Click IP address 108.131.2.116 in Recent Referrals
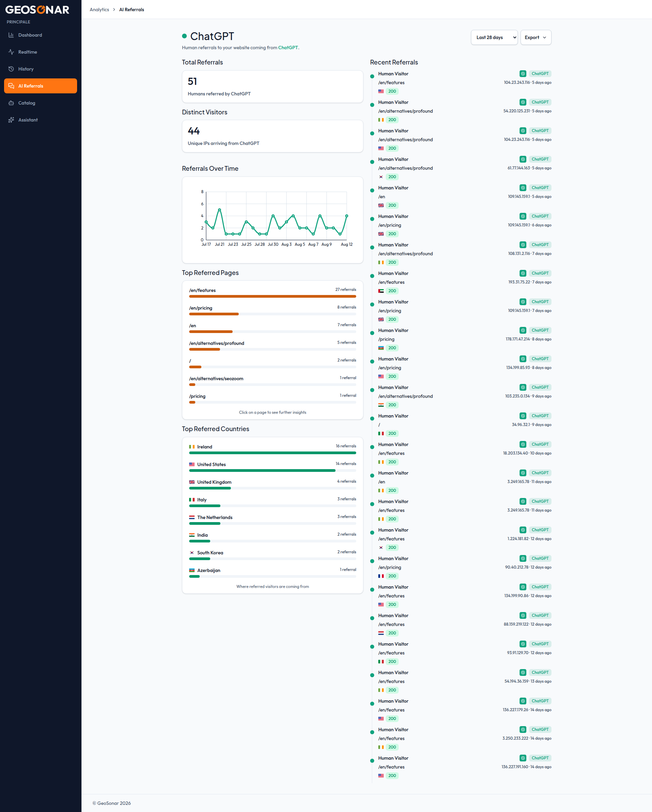 [x=519, y=254]
